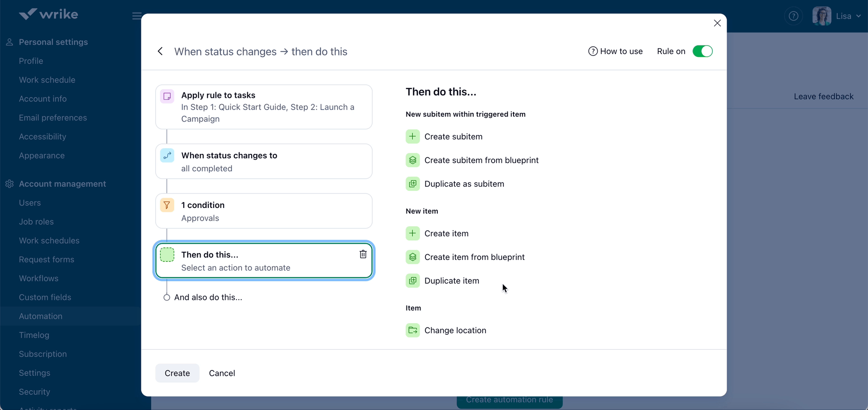Image resolution: width=868 pixels, height=410 pixels.
Task: Click the Create subitem plus icon
Action: pos(413,137)
